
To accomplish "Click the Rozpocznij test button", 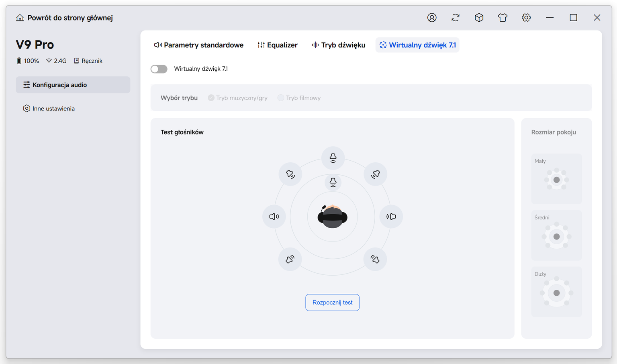I will (x=333, y=303).
